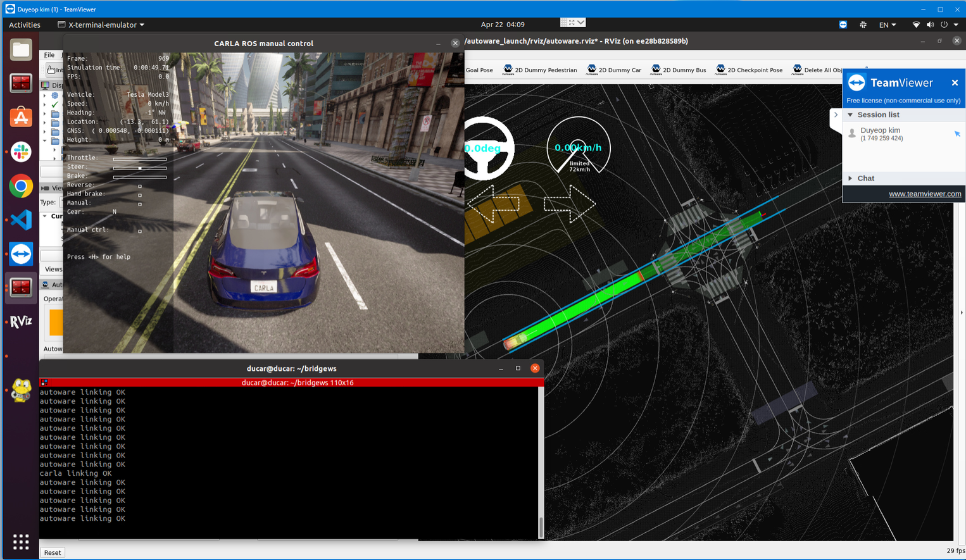Click the Reset button at bottom of RViz
Screen dimensions: 966x560
[x=53, y=552]
